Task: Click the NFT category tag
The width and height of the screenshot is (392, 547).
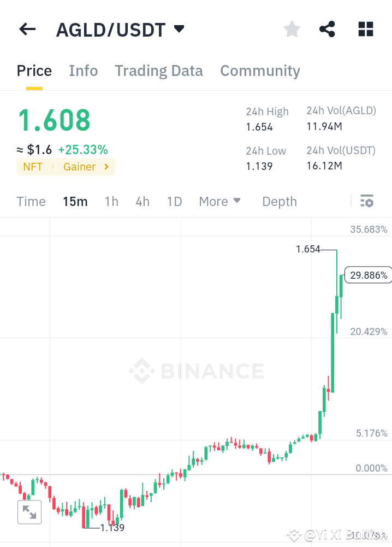Action: point(33,167)
